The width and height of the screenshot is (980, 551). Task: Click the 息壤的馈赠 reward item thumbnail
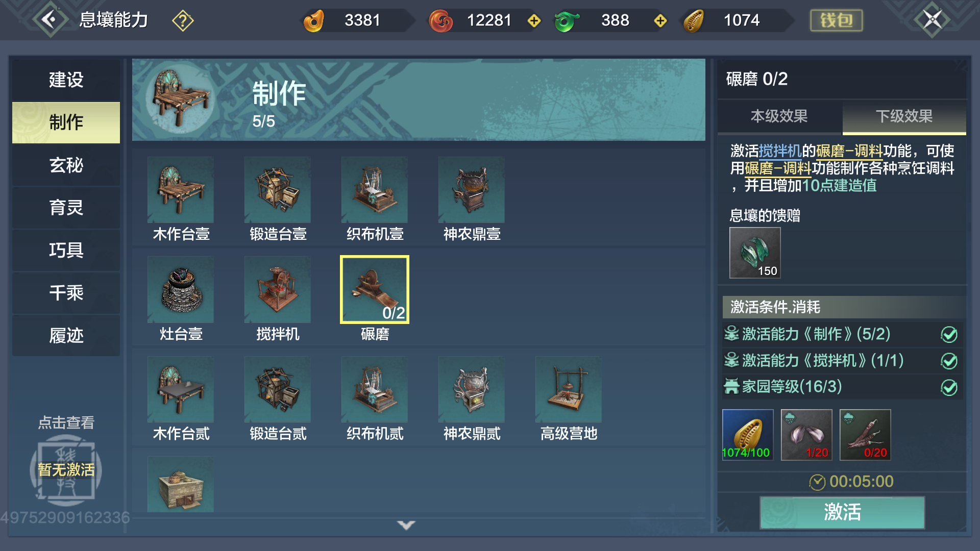(755, 253)
